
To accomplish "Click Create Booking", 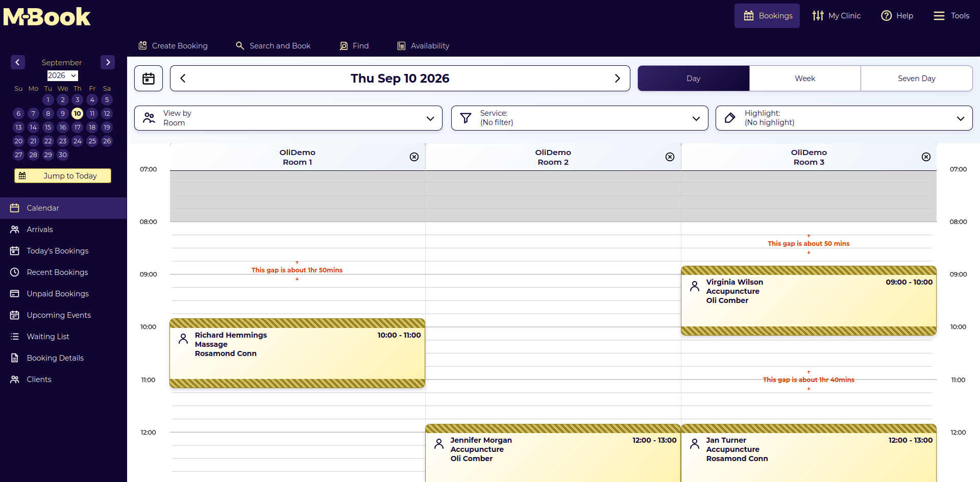I will pos(173,46).
